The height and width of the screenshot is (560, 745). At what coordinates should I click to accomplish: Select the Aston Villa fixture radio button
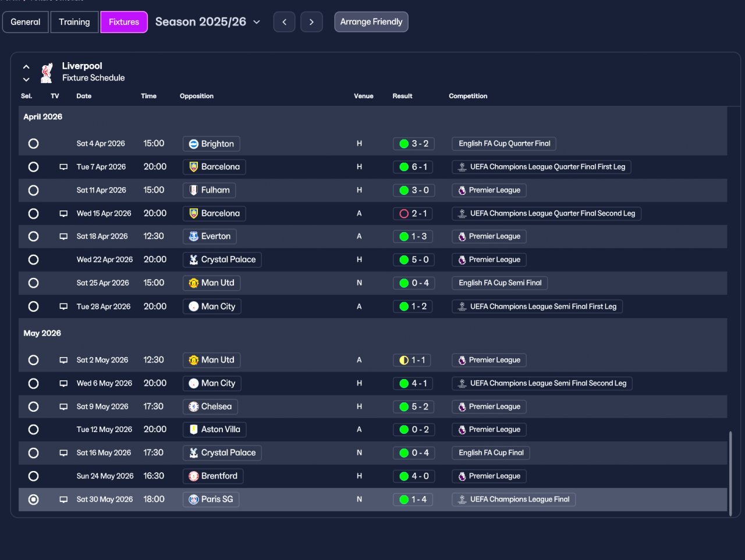tap(34, 430)
